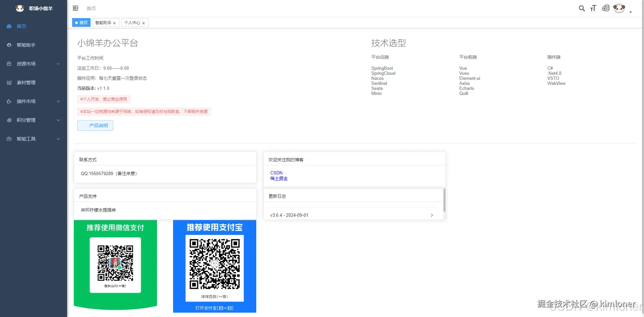Click the 更新日志 panel scrollbar
Viewport: 644px width, 317px height.
pos(444,200)
